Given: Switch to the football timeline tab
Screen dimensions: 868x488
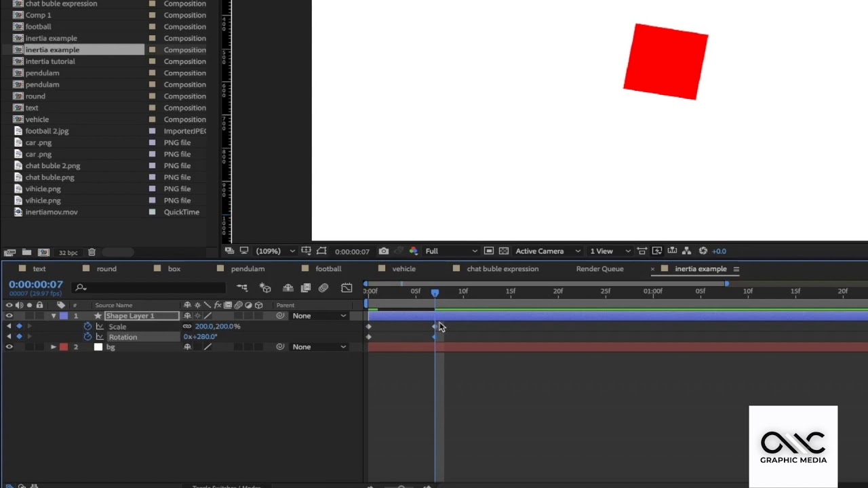Looking at the screenshot, I should coord(328,269).
